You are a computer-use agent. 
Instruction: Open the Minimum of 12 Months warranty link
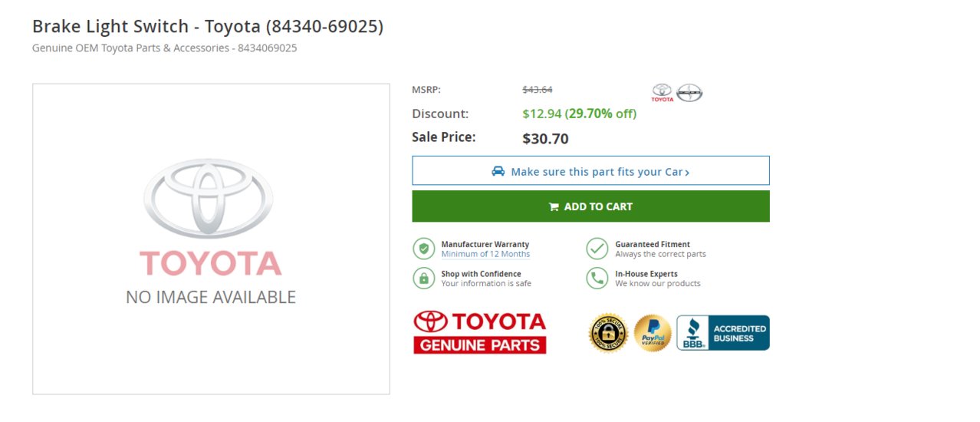point(485,254)
